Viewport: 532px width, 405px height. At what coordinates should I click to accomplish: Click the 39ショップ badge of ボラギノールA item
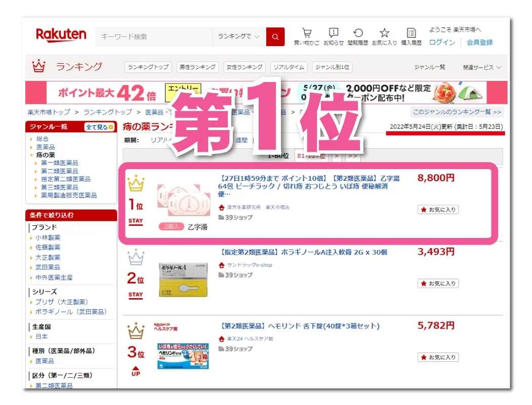[235, 275]
